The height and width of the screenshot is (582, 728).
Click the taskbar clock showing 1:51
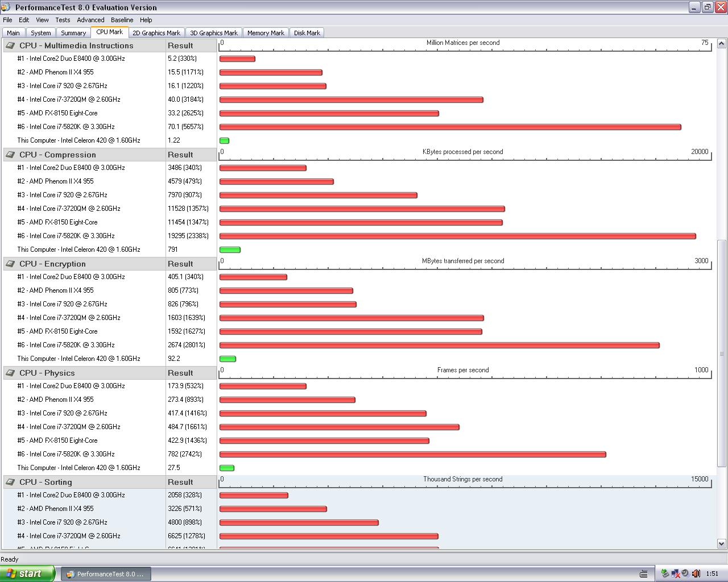pyautogui.click(x=712, y=574)
